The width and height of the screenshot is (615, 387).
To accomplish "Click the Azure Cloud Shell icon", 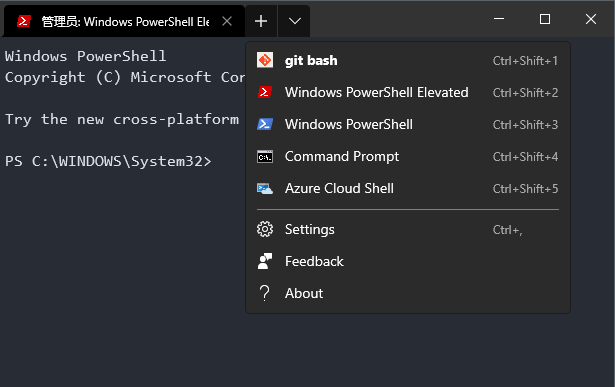I will point(265,189).
